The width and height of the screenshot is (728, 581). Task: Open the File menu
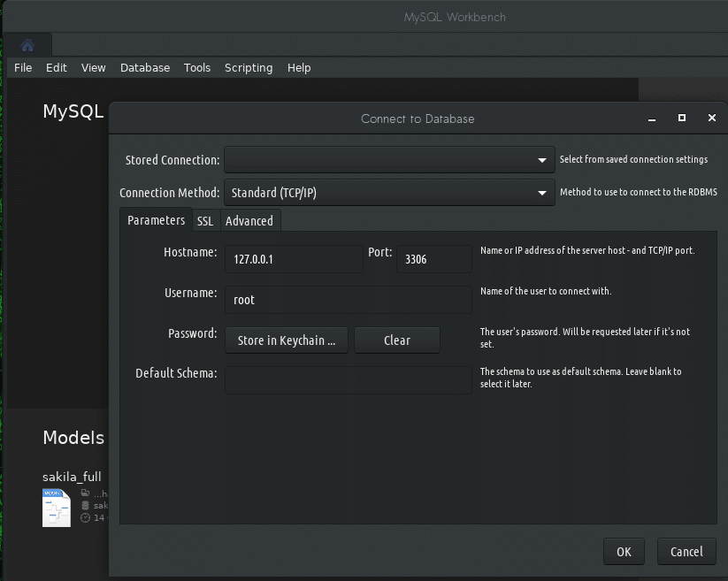pos(22,67)
